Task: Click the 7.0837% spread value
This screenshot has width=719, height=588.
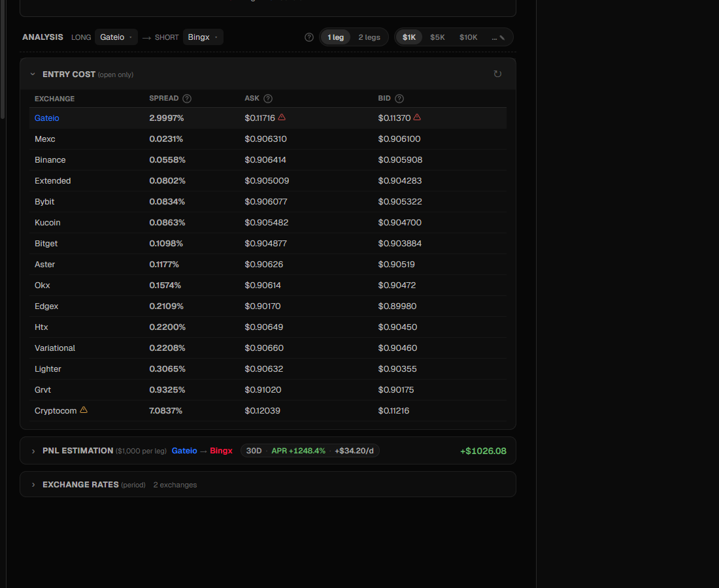Action: [x=165, y=411]
